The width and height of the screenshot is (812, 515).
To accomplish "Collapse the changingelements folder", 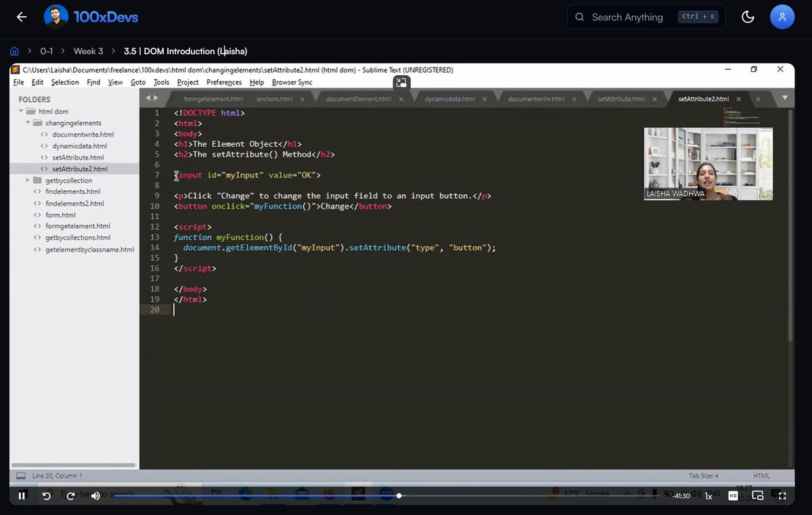I will (28, 122).
